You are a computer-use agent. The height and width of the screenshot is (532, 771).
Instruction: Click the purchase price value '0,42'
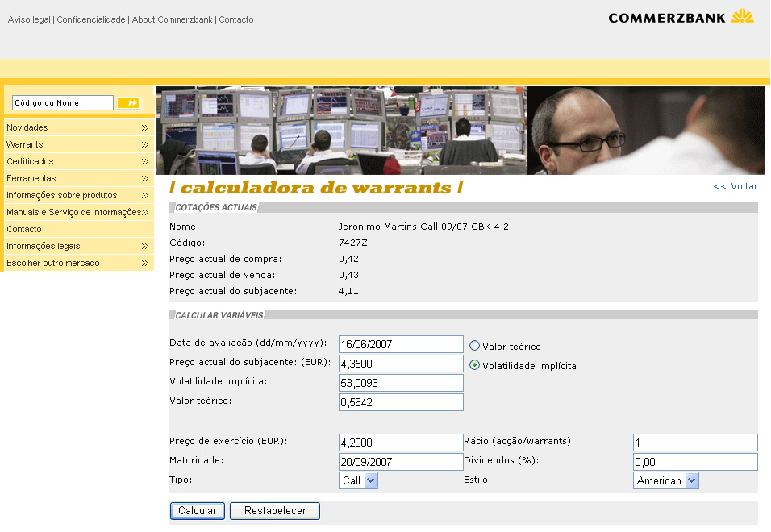point(348,259)
